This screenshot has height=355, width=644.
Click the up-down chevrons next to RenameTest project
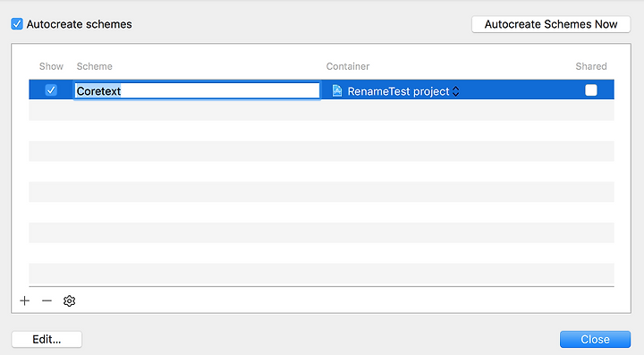coord(455,91)
